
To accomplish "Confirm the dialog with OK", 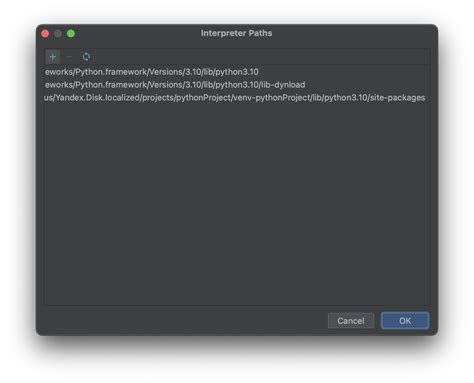I will (405, 321).
